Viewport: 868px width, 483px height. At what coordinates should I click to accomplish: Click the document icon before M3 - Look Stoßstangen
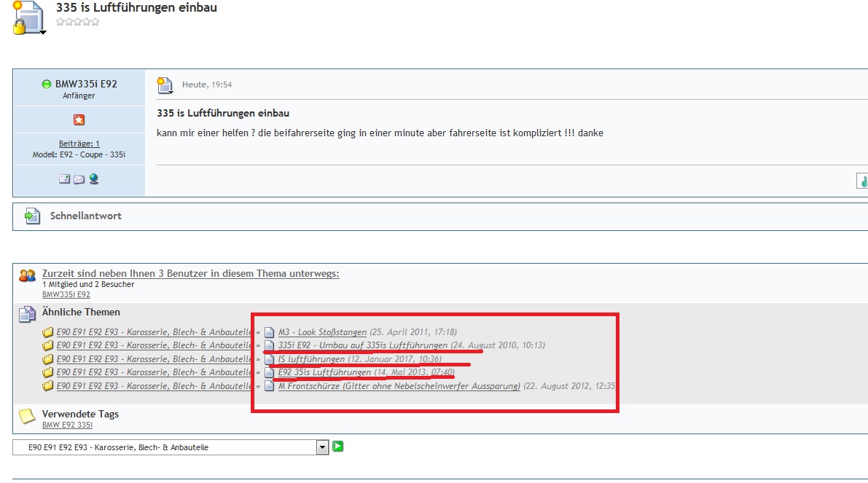coord(269,332)
